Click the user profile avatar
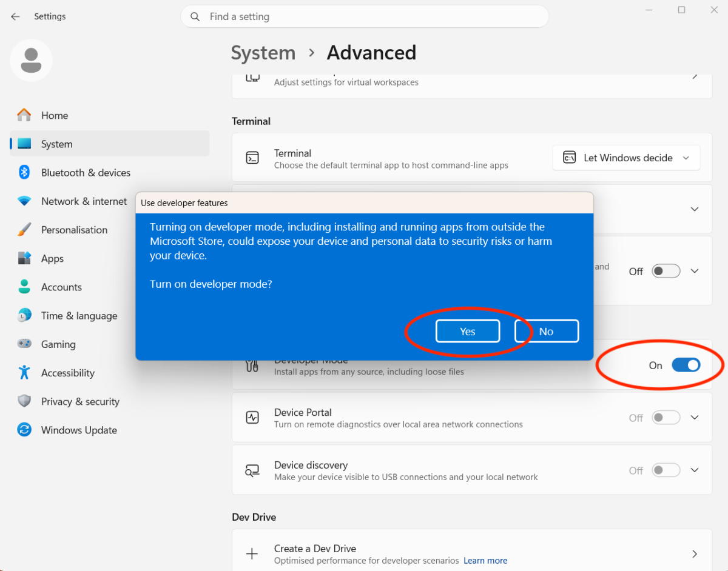 31,60
